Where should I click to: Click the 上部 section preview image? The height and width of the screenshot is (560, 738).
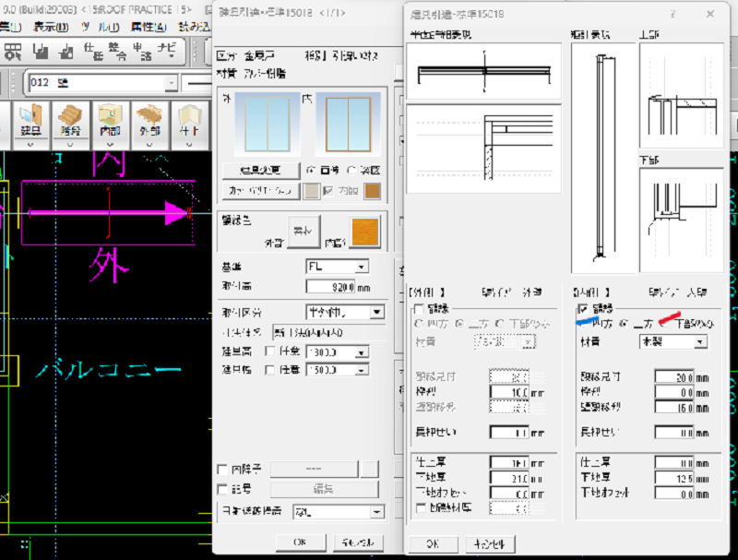[681, 96]
